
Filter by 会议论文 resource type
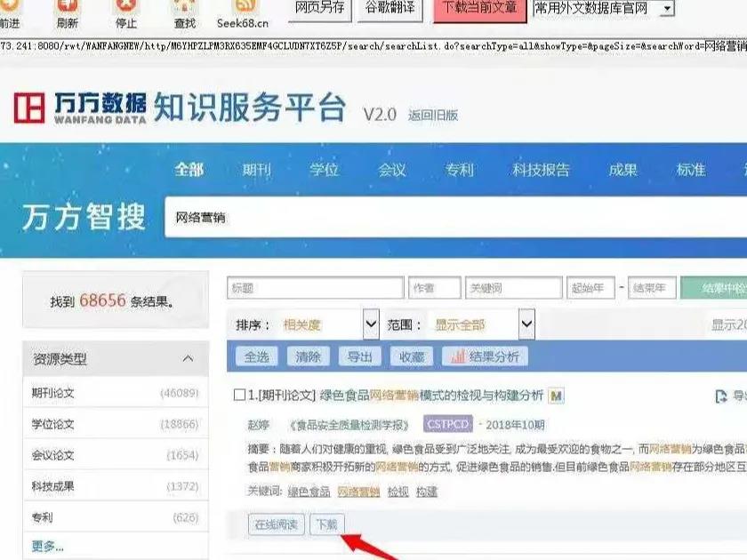[116, 455]
